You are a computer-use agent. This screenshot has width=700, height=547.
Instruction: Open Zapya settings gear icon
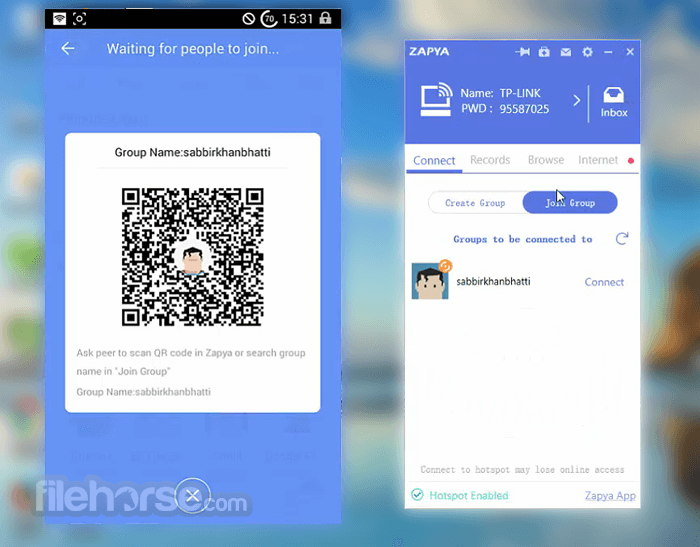(588, 52)
